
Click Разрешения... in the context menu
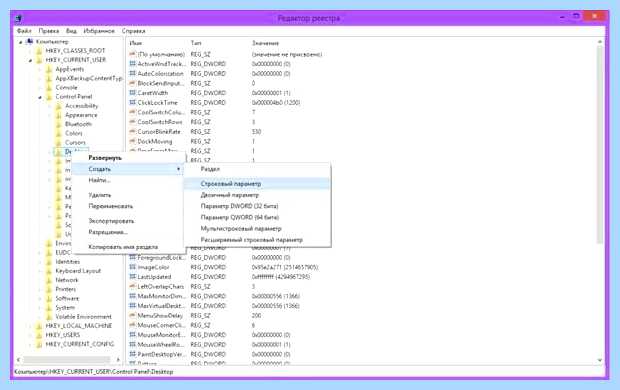(x=128, y=232)
